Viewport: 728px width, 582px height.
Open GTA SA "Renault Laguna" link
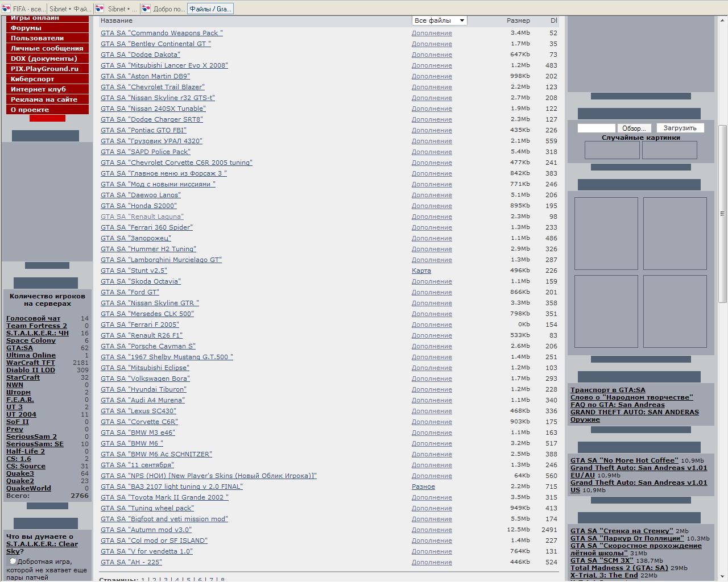tap(142, 217)
